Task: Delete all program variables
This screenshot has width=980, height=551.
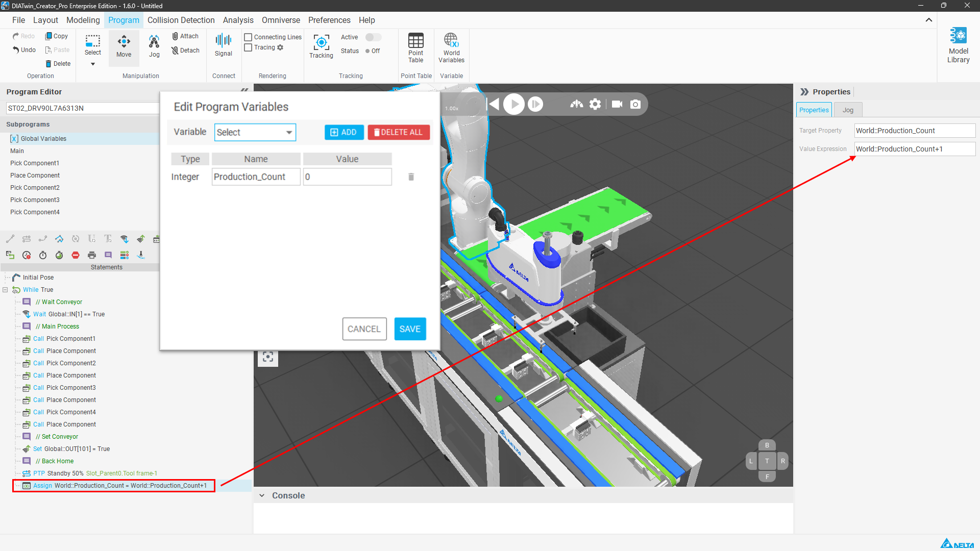Action: [x=399, y=132]
